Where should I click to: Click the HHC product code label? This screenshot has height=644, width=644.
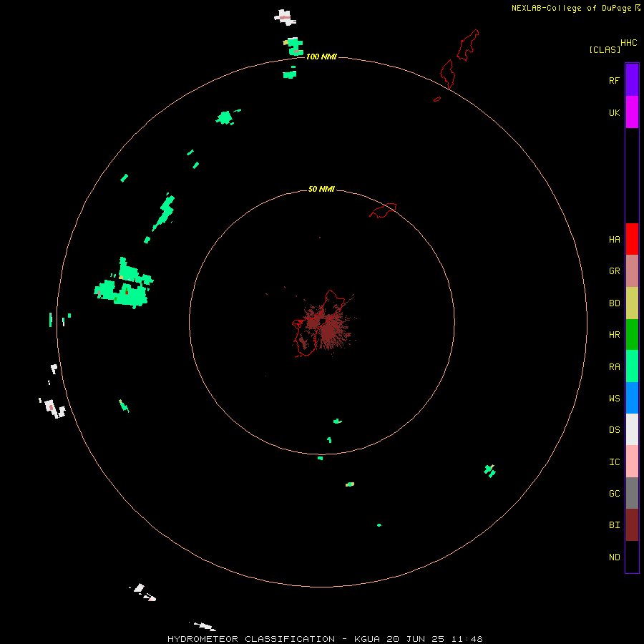pos(628,43)
